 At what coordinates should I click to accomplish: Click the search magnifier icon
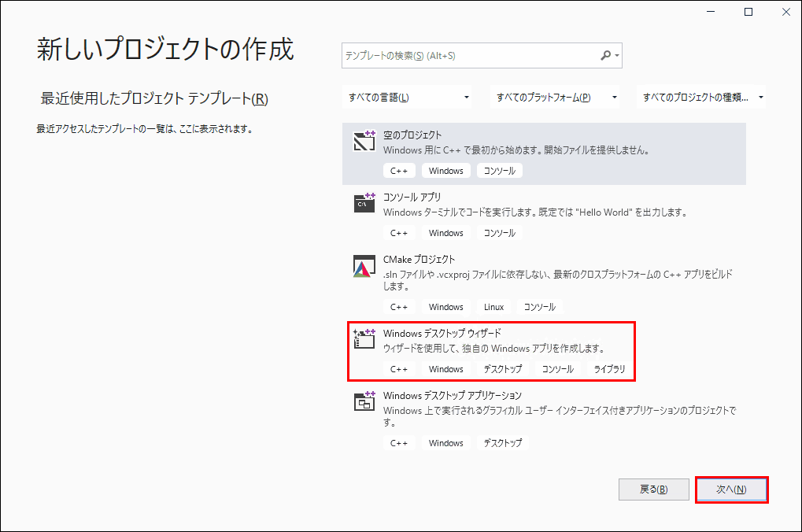point(605,55)
